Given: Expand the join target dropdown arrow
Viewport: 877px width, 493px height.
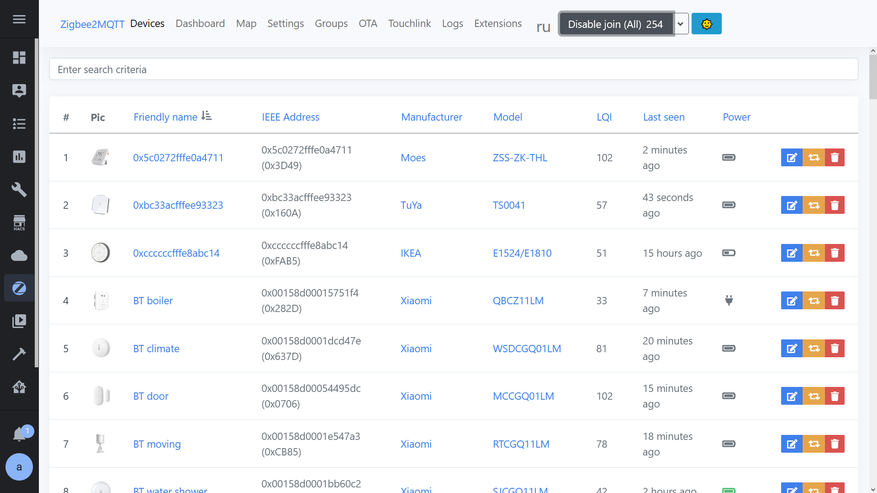Looking at the screenshot, I should coord(681,24).
